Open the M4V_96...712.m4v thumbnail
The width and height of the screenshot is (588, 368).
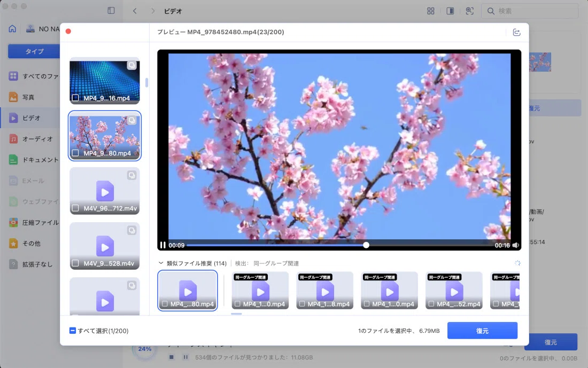point(105,191)
